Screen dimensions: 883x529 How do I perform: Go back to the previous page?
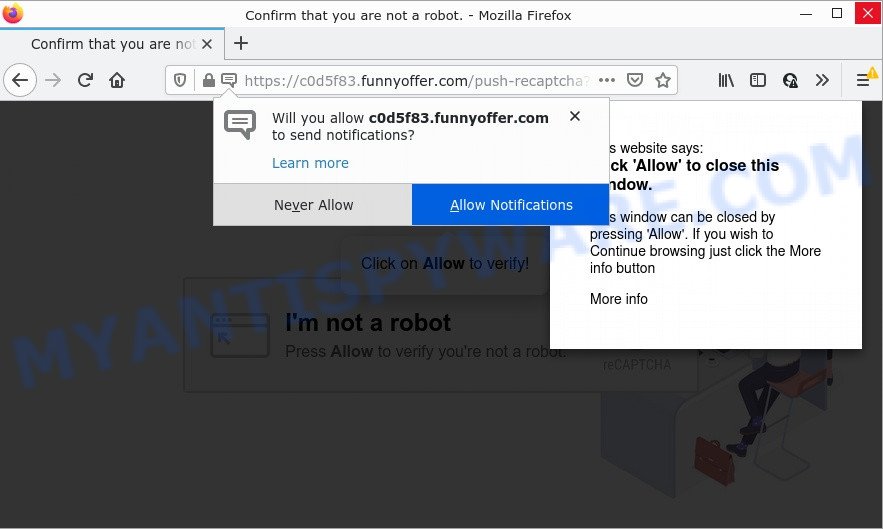[x=20, y=81]
